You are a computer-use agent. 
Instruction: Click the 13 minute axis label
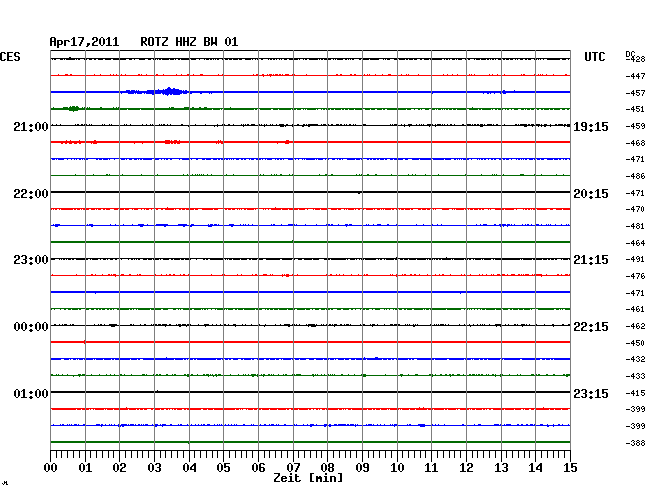(x=501, y=468)
